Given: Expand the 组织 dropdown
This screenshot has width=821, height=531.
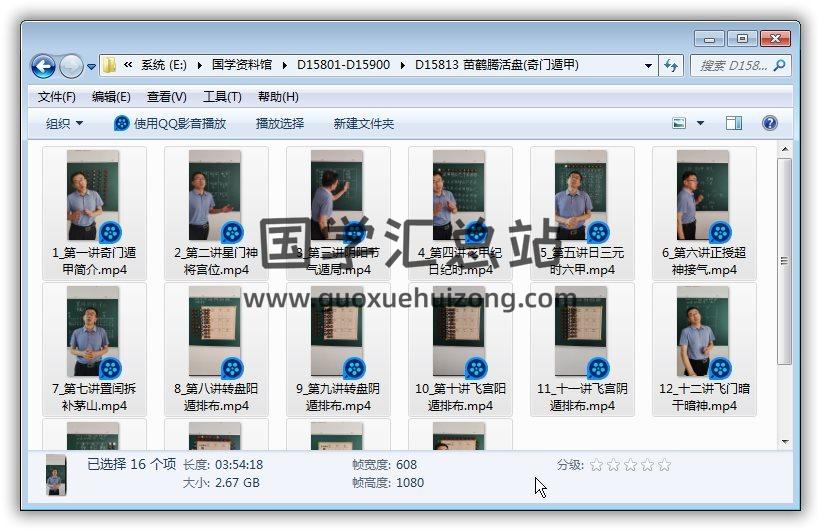Looking at the screenshot, I should tap(64, 124).
